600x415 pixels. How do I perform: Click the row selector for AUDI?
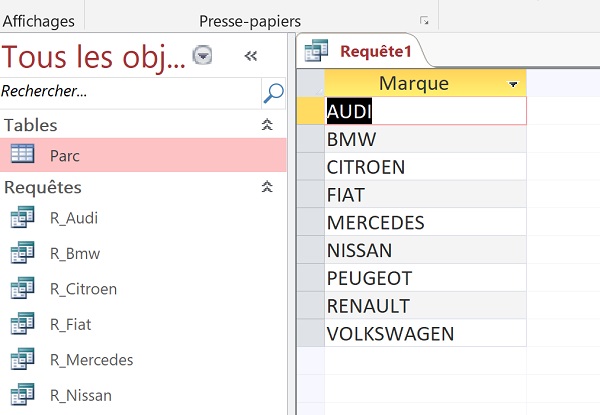click(x=311, y=111)
